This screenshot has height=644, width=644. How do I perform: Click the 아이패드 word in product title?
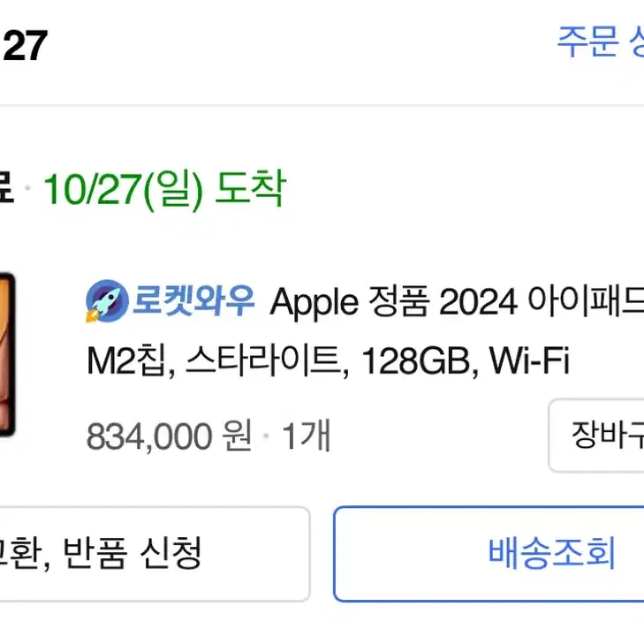tap(586, 301)
